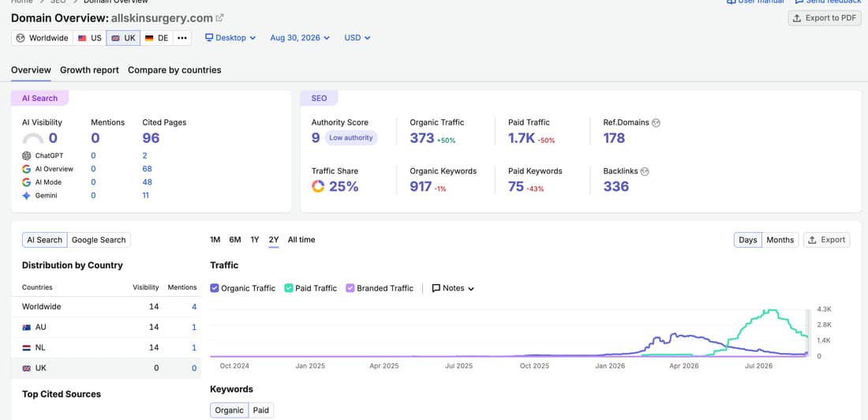Uncheck the Organic Traffic checkbox
The image size is (868, 420).
(x=215, y=288)
